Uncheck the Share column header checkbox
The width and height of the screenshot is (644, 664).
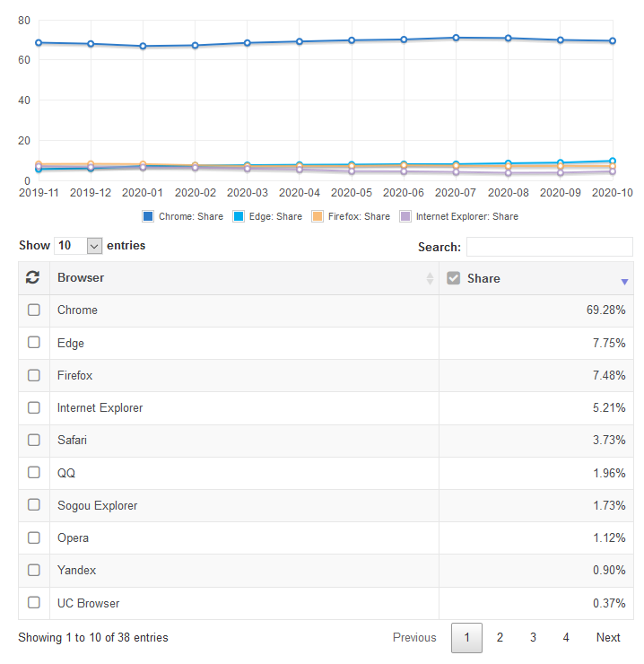click(x=454, y=278)
